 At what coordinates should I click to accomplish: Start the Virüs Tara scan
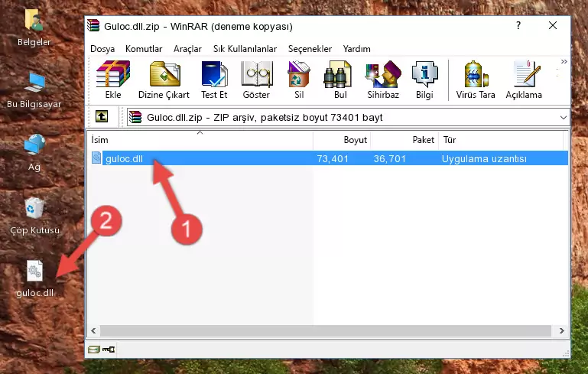point(476,80)
